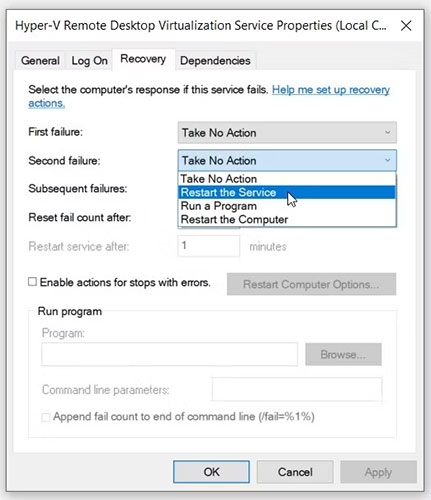Expand the First failure dropdown

[287, 133]
